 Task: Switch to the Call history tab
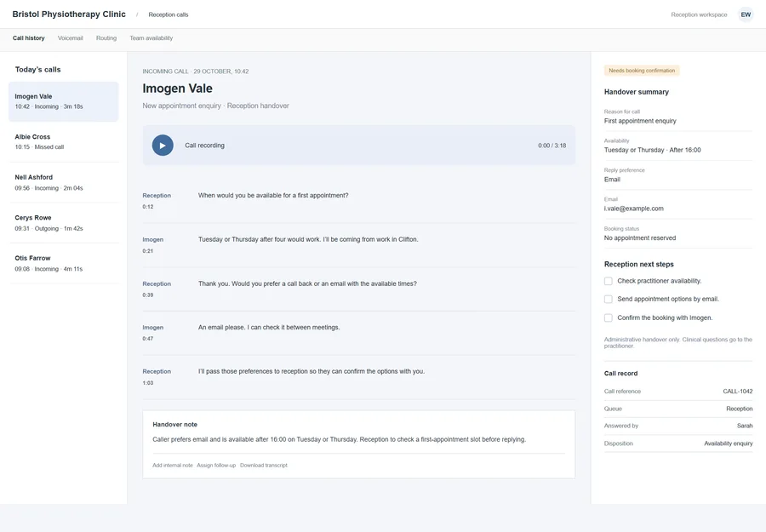point(28,38)
